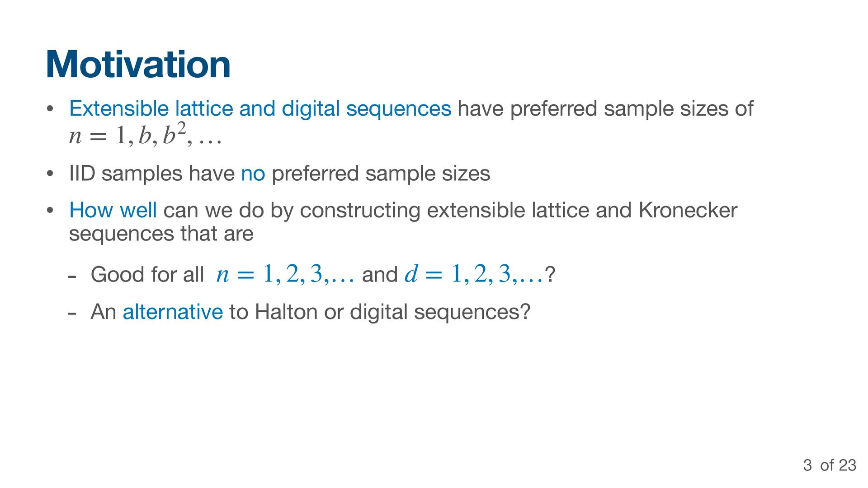
Task: Click the blue word alternative
Action: pyautogui.click(x=173, y=312)
